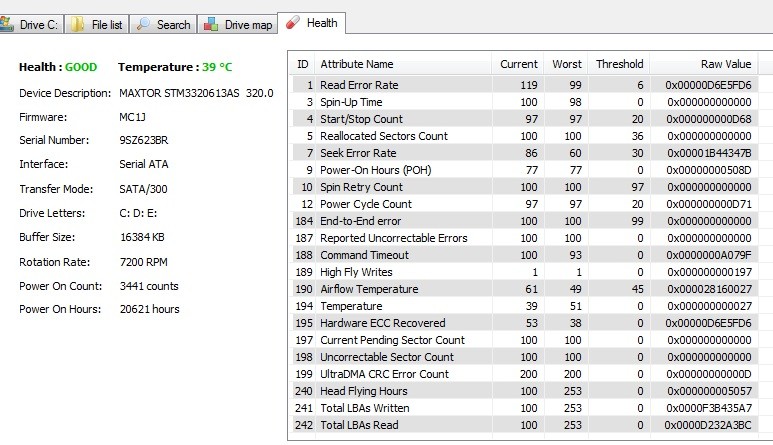Select the Reported Uncorrectable Errors row
The width and height of the screenshot is (773, 445).
(525, 238)
